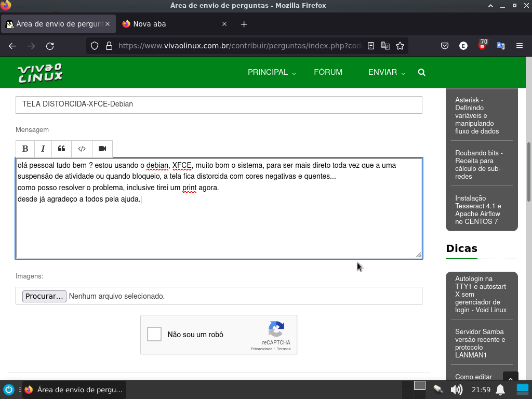Click Firefox window button in taskbar
The image size is (532, 399).
point(75,390)
